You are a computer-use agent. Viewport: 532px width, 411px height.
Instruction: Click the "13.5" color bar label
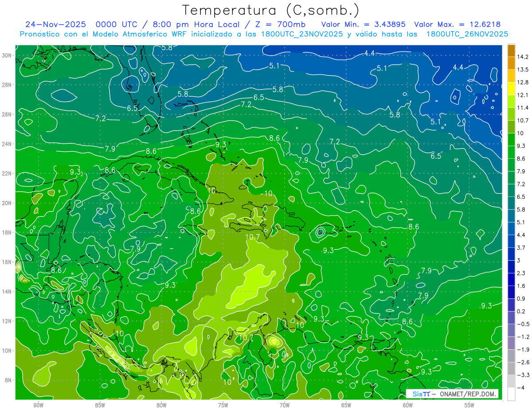pyautogui.click(x=523, y=70)
